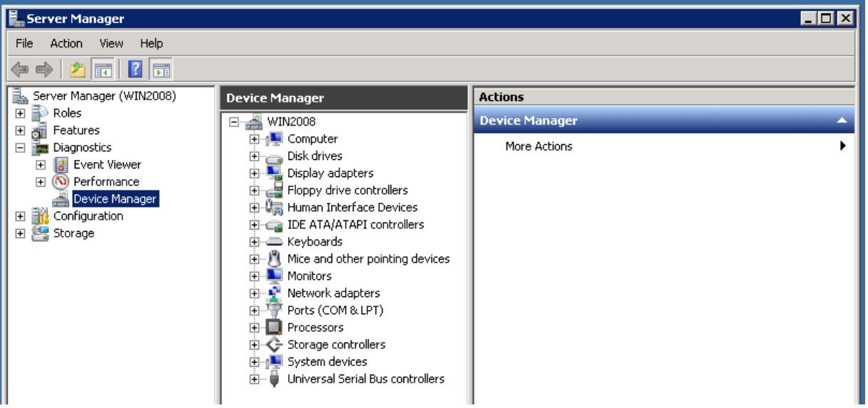Click the Human Interface Devices icon
This screenshot has height=408, width=868.
coord(275,208)
